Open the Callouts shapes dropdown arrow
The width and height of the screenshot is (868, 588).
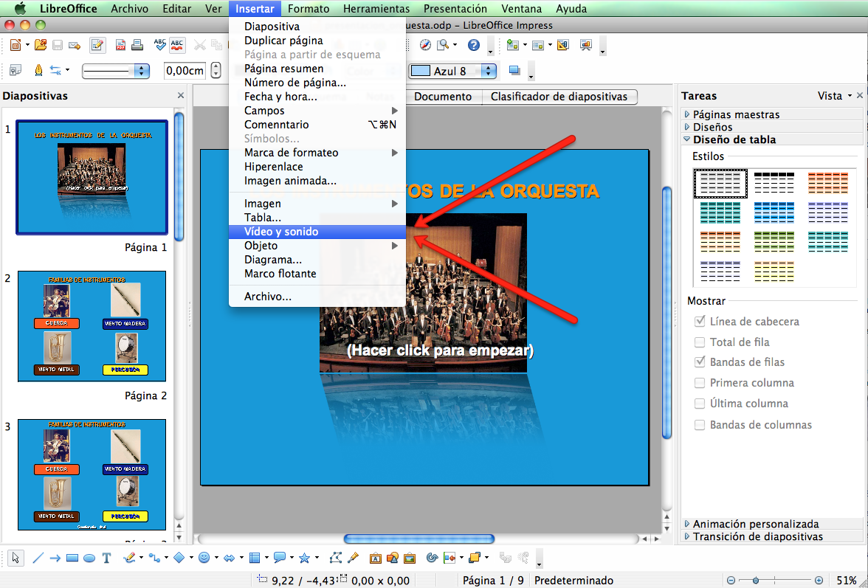[x=291, y=558]
